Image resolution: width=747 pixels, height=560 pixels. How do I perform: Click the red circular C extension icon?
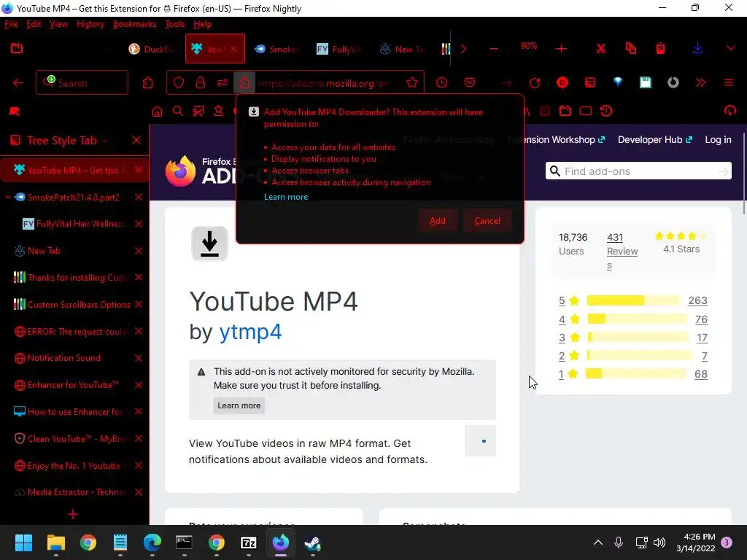562,82
